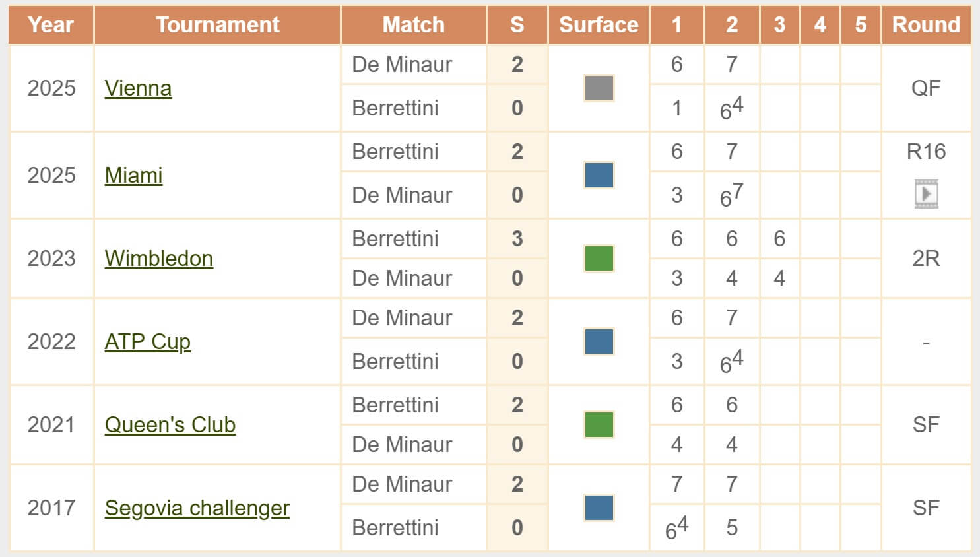
Task: Play the Miami 2025 match video
Action: (x=927, y=193)
